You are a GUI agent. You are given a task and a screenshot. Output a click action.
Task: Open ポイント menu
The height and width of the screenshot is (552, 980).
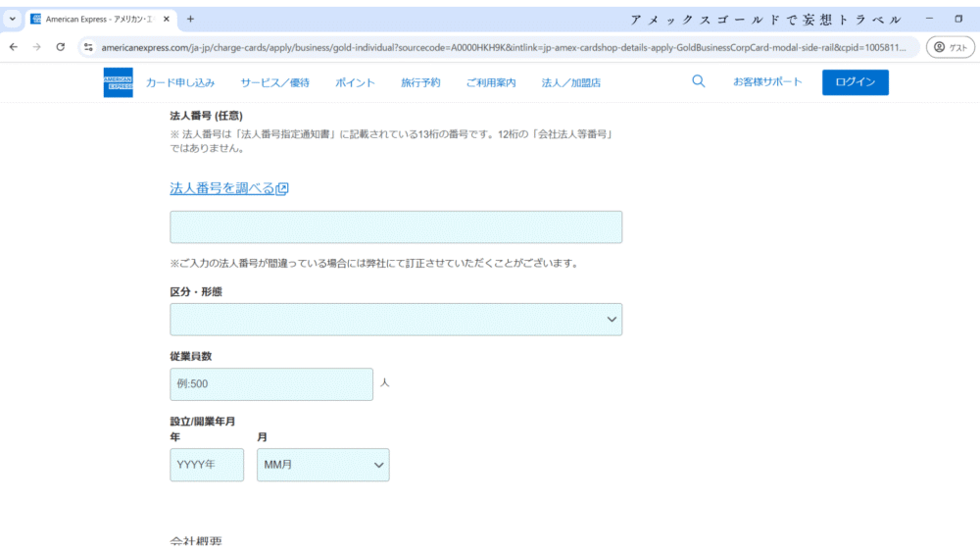click(355, 82)
